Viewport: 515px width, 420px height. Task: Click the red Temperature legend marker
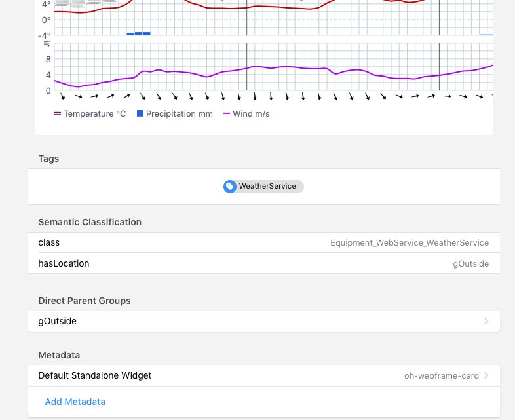58,114
